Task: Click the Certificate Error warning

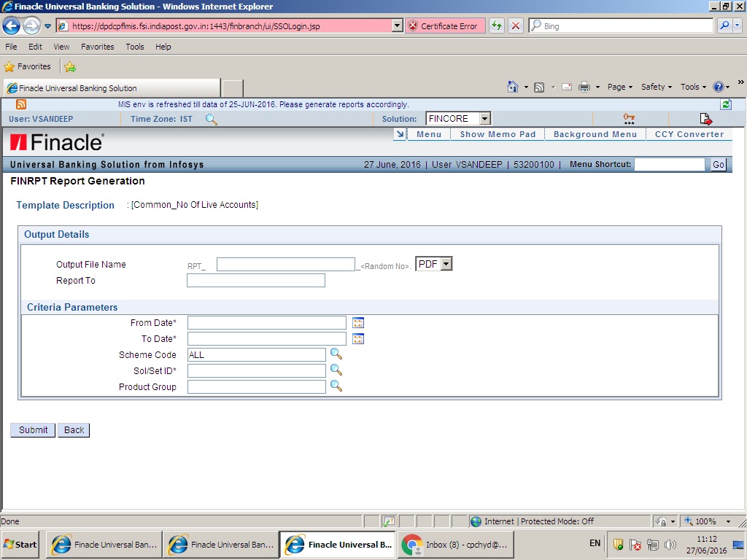Action: [445, 25]
